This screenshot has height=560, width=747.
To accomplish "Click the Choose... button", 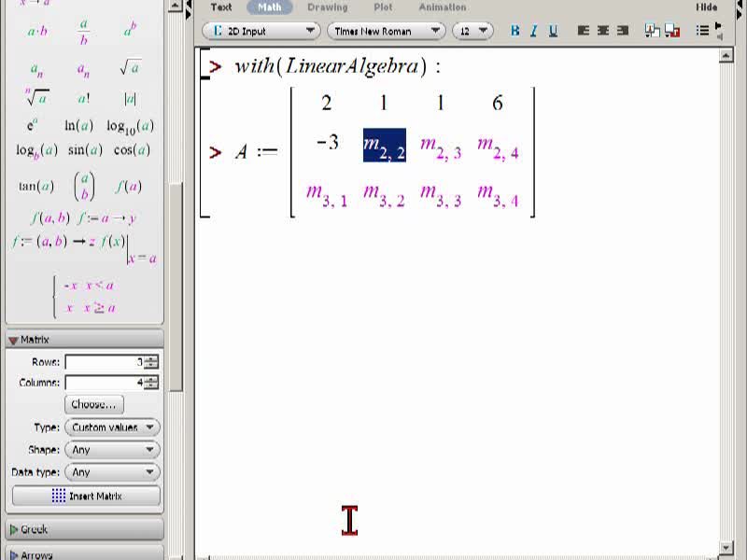I will pos(94,404).
